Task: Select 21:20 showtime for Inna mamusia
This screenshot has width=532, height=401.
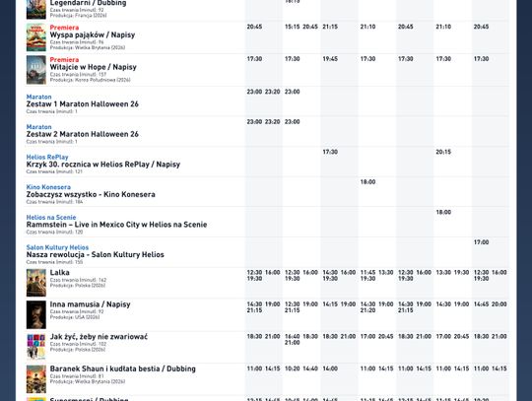Action: (367, 310)
